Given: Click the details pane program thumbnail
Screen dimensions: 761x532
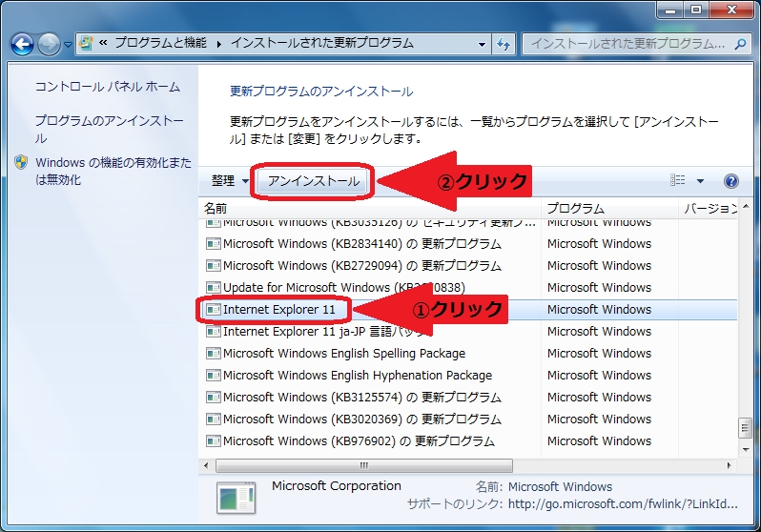Looking at the screenshot, I should tap(236, 498).
